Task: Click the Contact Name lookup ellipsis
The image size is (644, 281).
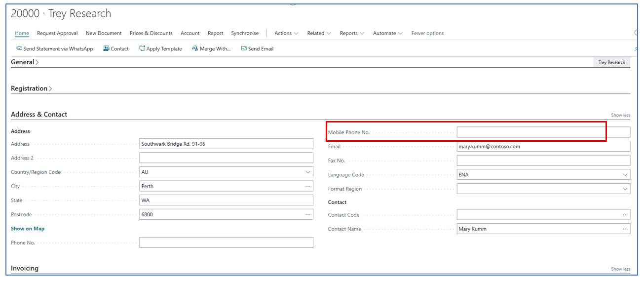Action: pos(625,229)
